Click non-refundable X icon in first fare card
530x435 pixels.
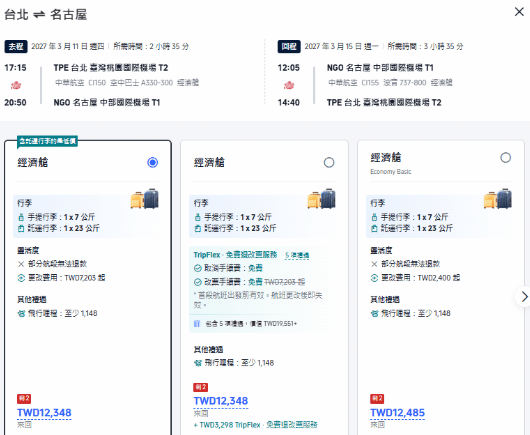point(21,264)
